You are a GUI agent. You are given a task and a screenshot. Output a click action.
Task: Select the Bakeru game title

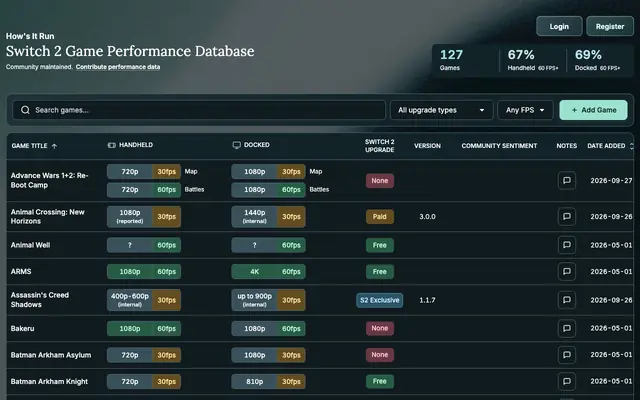(22, 328)
